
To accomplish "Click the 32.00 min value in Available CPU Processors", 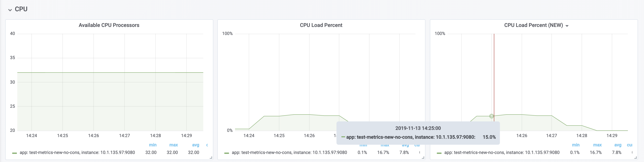I will (x=151, y=153).
